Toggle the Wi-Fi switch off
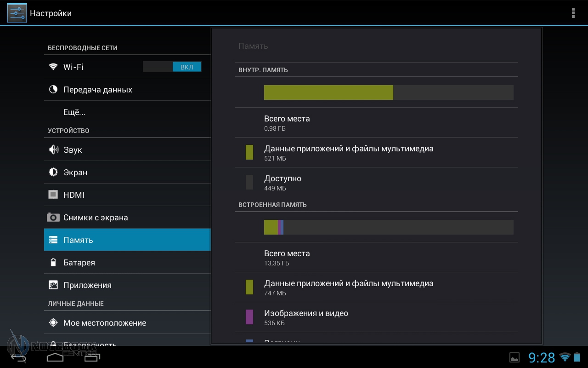Image resolution: width=588 pixels, height=368 pixels. (172, 67)
